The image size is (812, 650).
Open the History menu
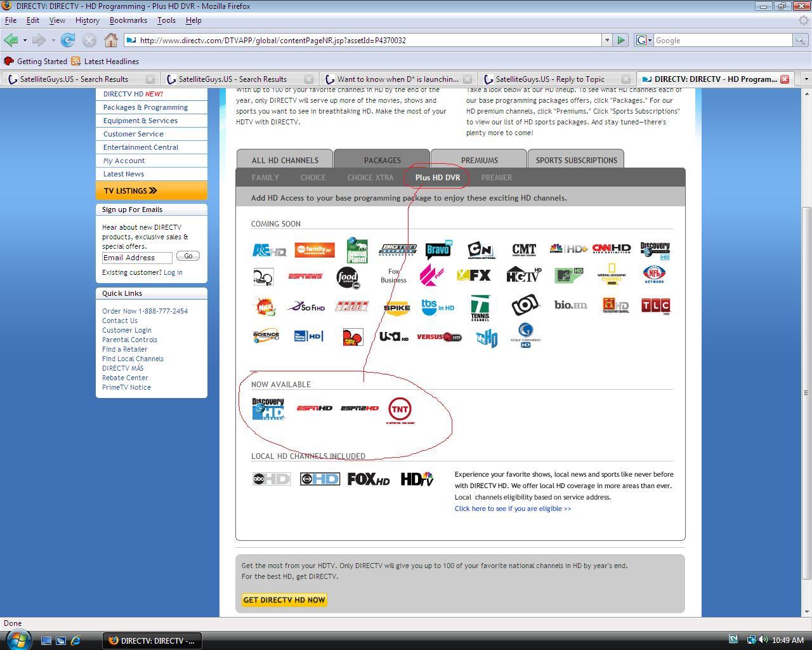tap(88, 20)
